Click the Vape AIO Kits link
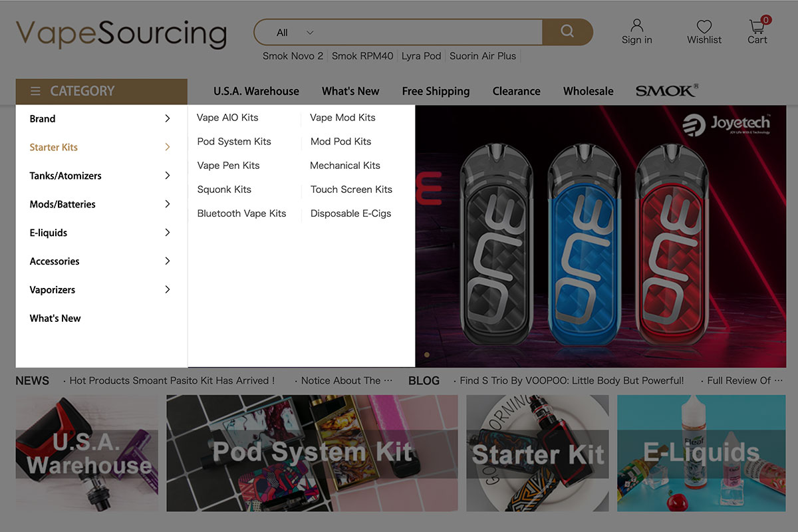This screenshot has height=532, width=798. pos(227,118)
